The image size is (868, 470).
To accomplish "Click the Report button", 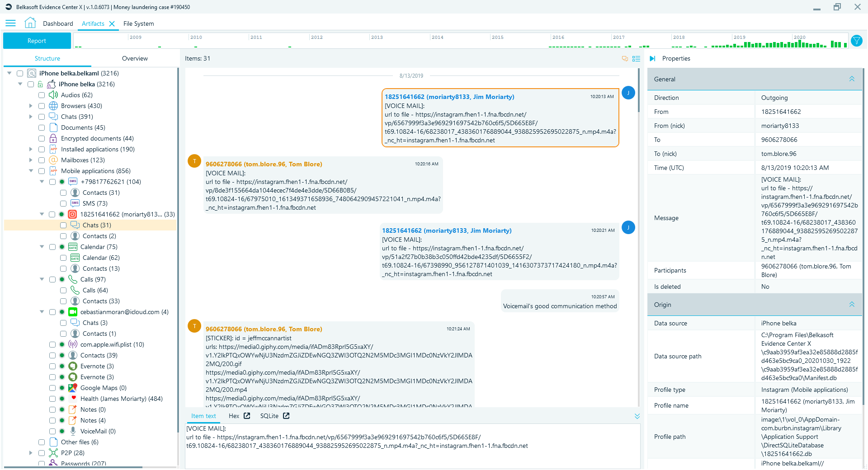I will click(37, 41).
